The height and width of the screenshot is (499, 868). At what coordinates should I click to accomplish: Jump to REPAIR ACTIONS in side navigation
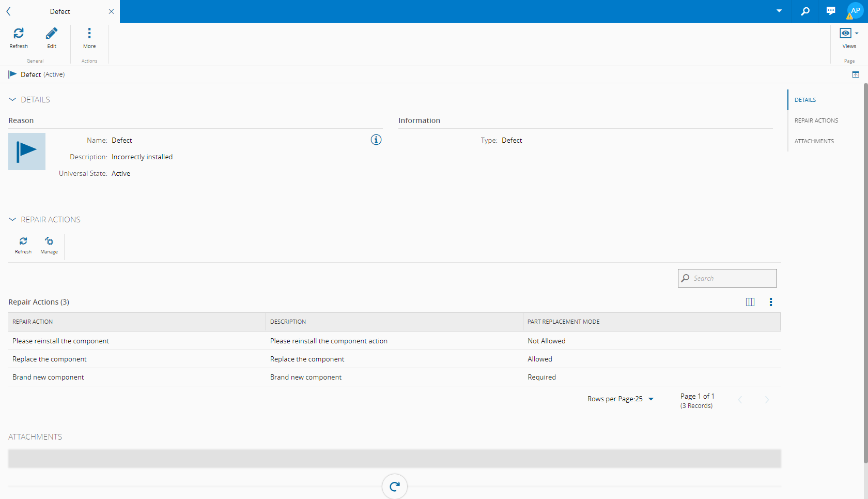tap(816, 120)
